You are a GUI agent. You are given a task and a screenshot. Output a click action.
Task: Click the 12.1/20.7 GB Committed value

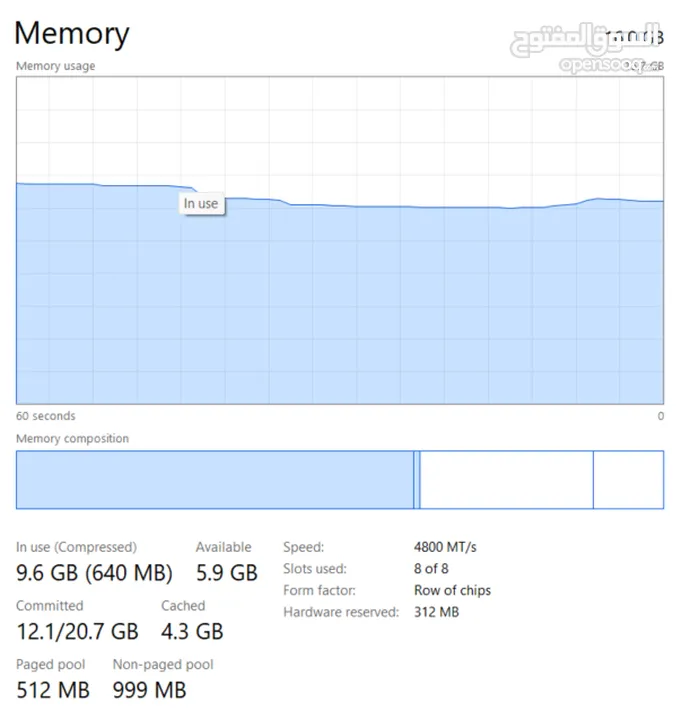click(77, 631)
